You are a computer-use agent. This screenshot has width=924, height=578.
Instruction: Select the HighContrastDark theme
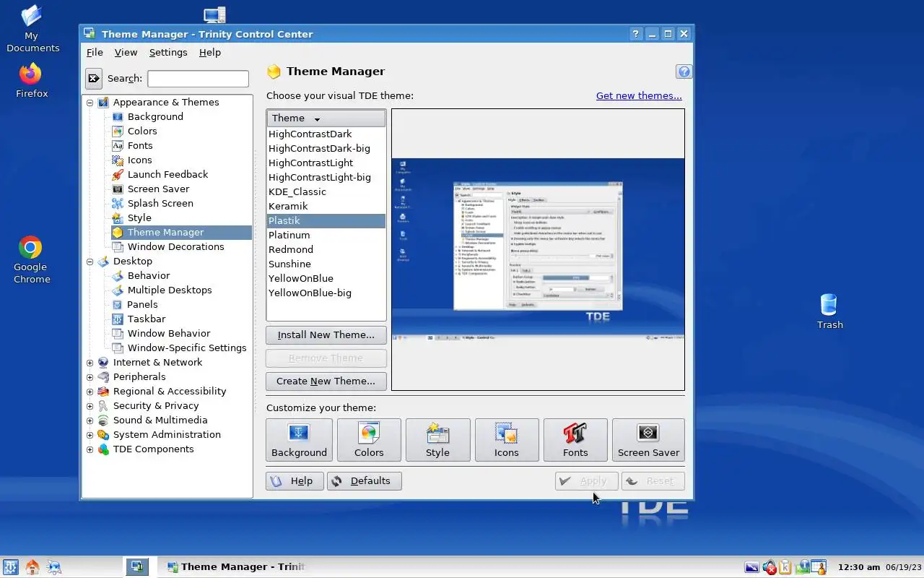[326, 134]
